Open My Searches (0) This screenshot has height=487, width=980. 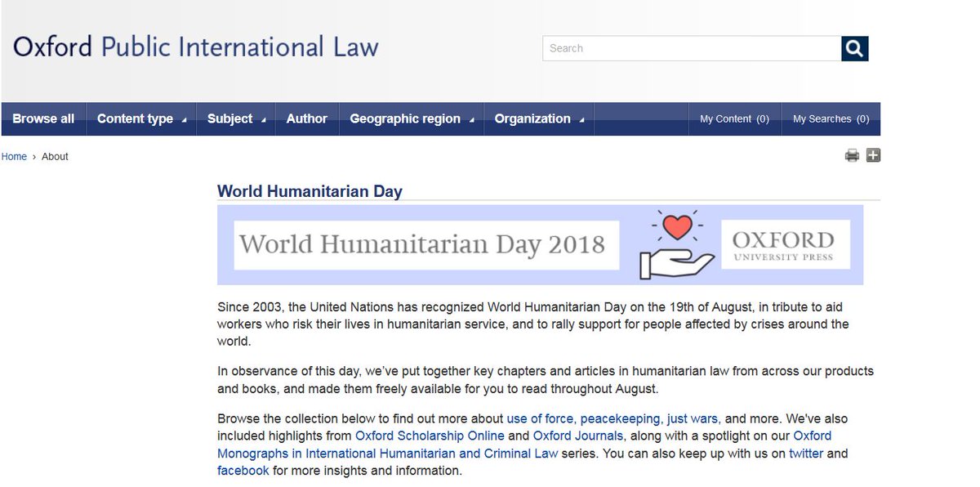coord(831,118)
